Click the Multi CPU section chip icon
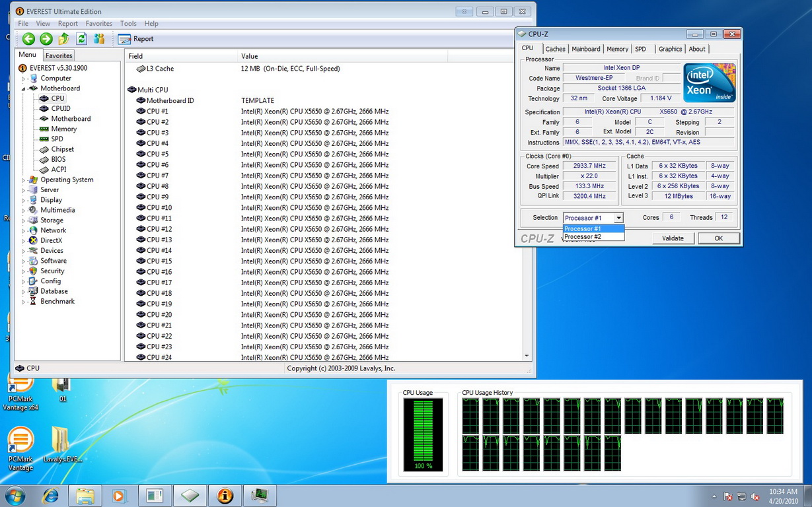 [x=132, y=90]
